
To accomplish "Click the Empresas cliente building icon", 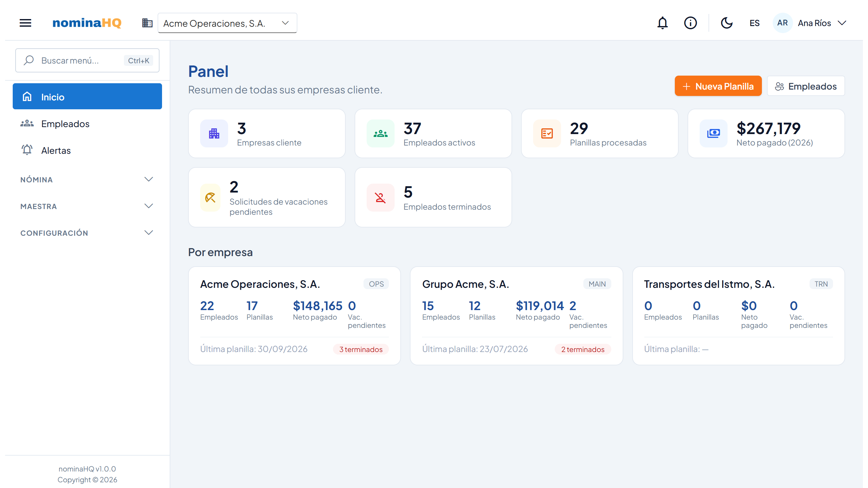I will [x=214, y=133].
